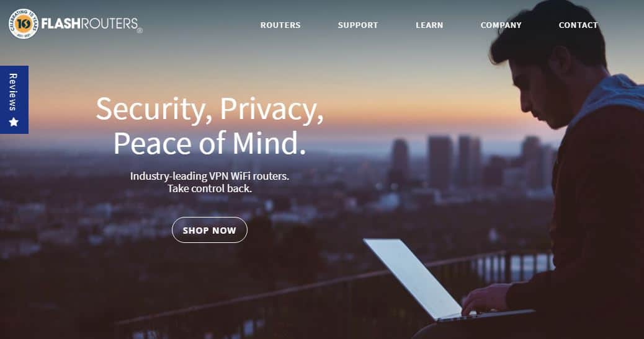Image resolution: width=644 pixels, height=339 pixels.
Task: Open the blue Reviews side tab
Action: tap(14, 100)
